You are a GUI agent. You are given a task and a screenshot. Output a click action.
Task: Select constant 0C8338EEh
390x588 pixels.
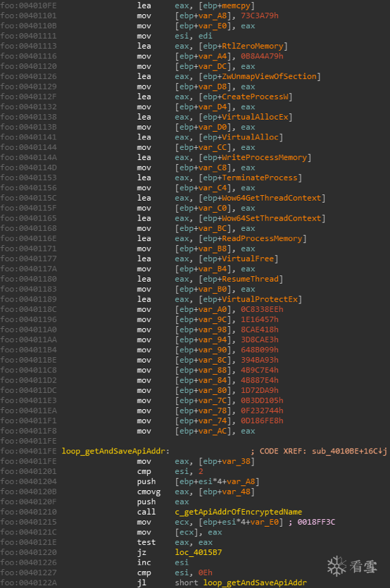[x=262, y=309]
